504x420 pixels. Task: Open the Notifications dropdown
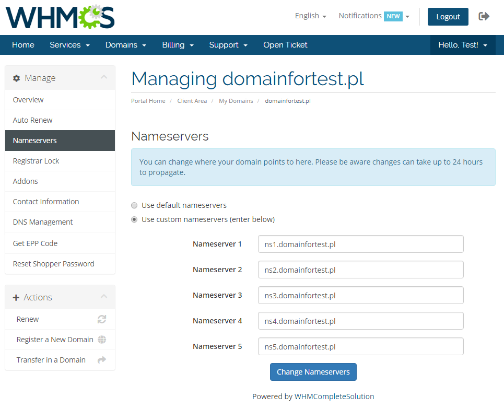(374, 16)
